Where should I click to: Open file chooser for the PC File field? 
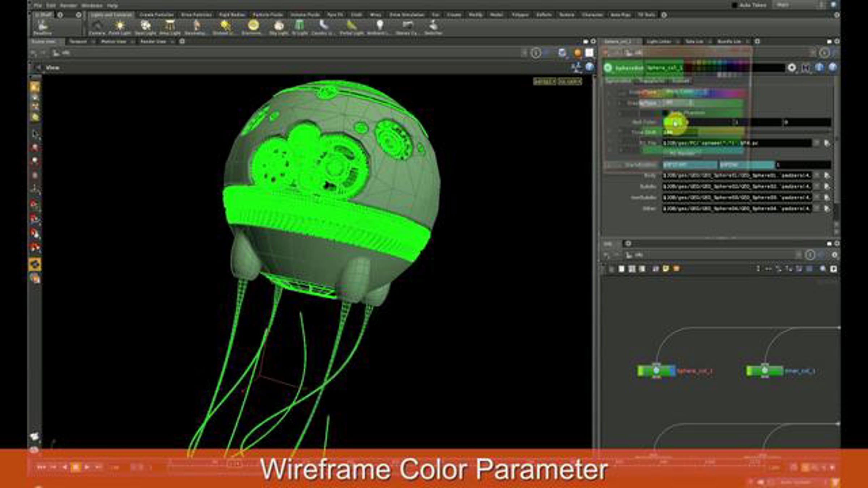click(827, 144)
